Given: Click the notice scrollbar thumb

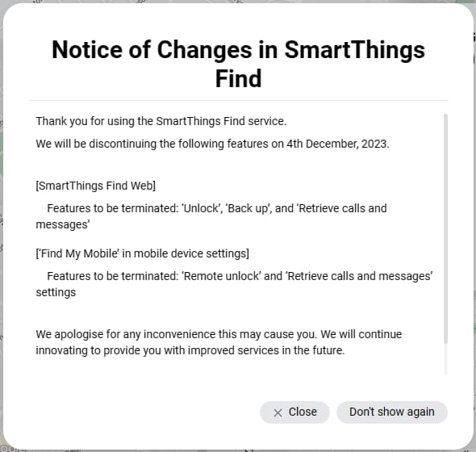Looking at the screenshot, I should (445, 228).
